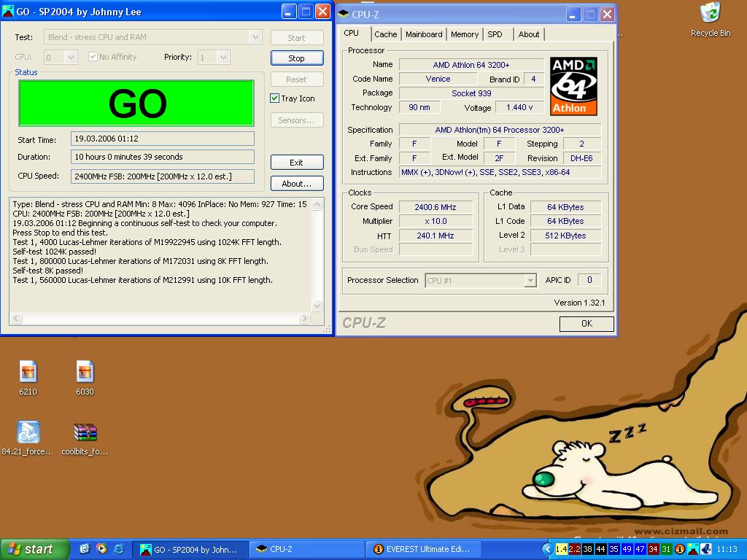Screen dimensions: 747x560
Task: Click the Exit button in SP2004
Action: tap(297, 163)
